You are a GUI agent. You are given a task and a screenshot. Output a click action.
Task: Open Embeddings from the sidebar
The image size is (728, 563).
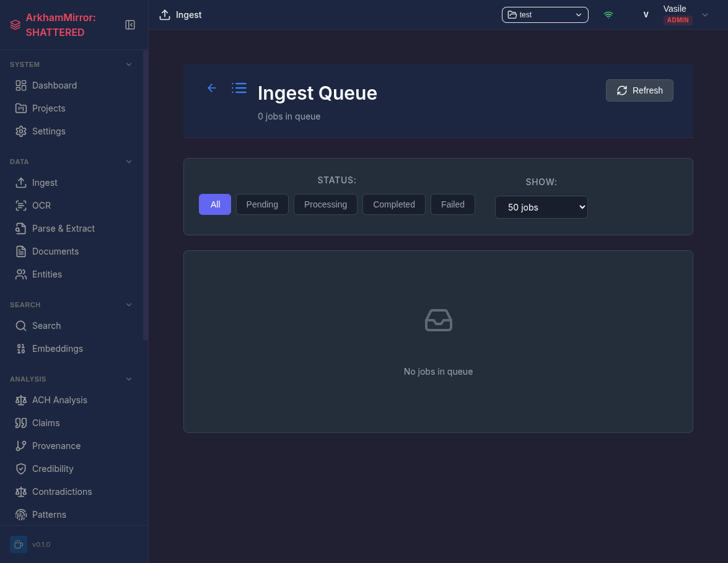72,349
